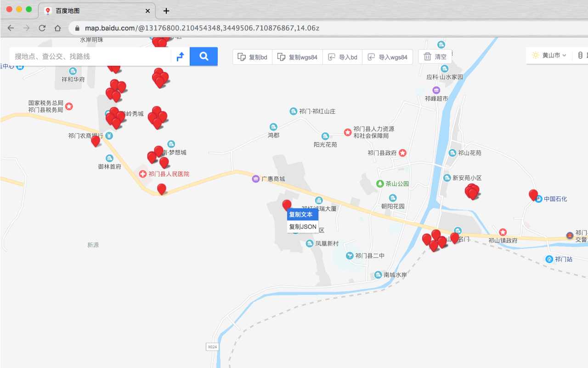Choose 复制JSON from the context menu
Screen dimensions: 588x368
[302, 226]
